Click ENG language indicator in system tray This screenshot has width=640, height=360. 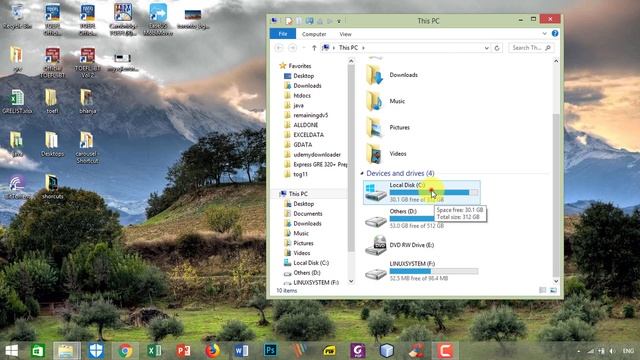pyautogui.click(x=628, y=351)
